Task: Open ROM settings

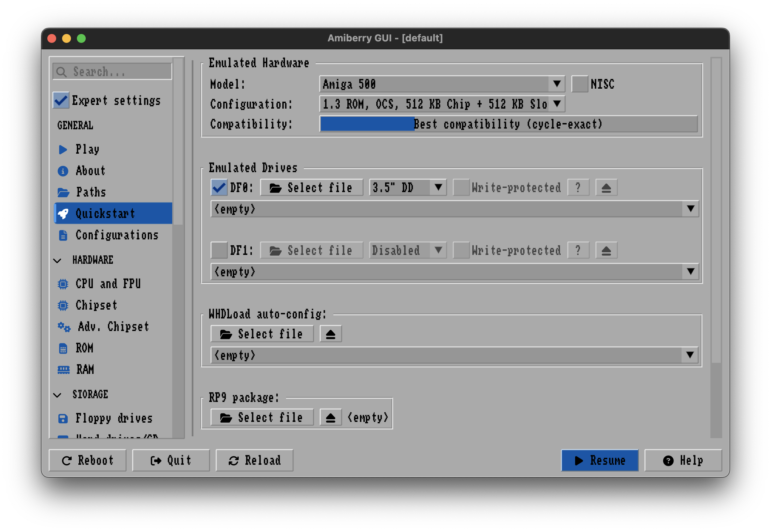Action: click(x=113, y=348)
